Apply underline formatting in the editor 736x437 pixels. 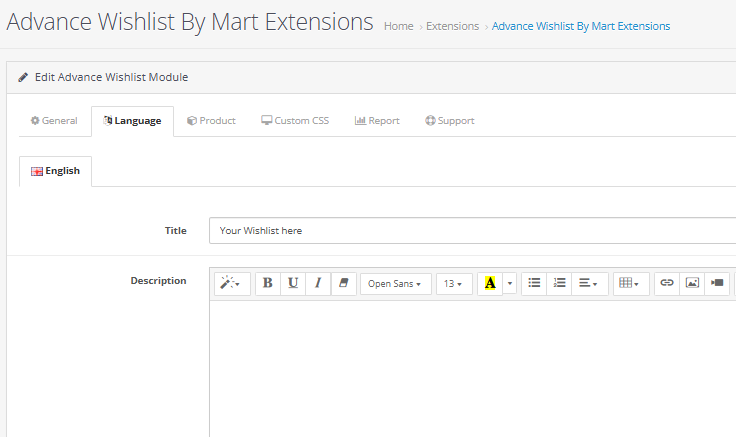[293, 283]
